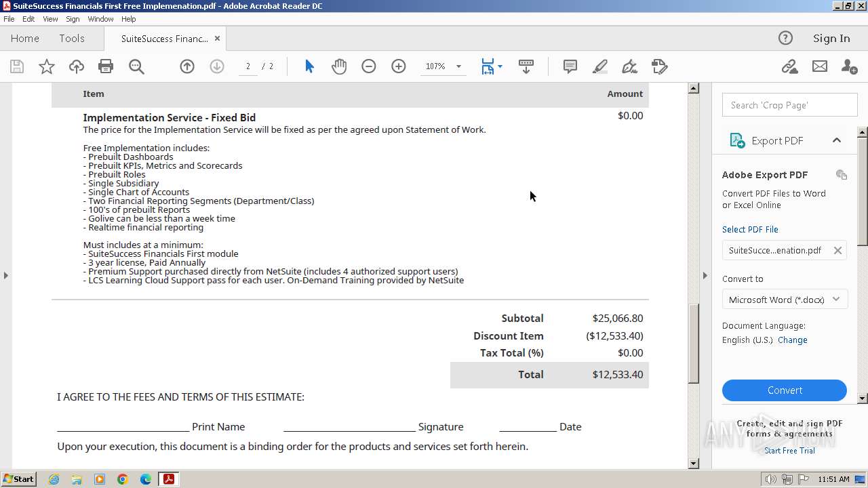Click Start Free Trial link
868x488 pixels.
point(789,451)
